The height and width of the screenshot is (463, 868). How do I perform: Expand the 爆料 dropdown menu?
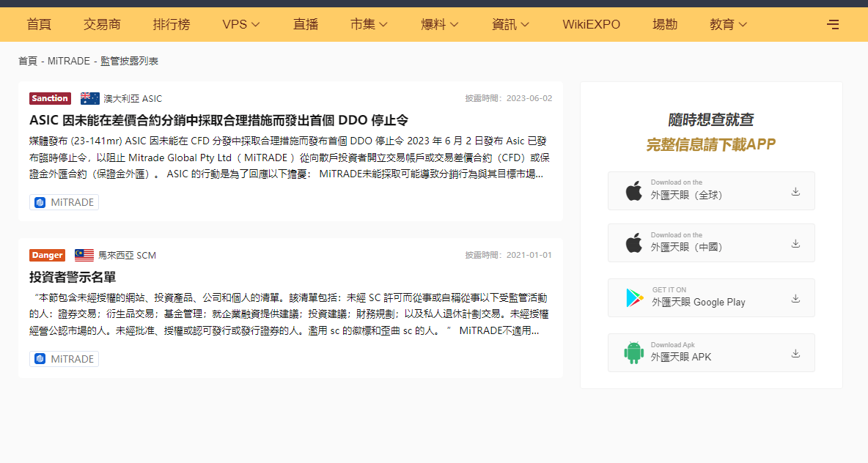pyautogui.click(x=440, y=24)
